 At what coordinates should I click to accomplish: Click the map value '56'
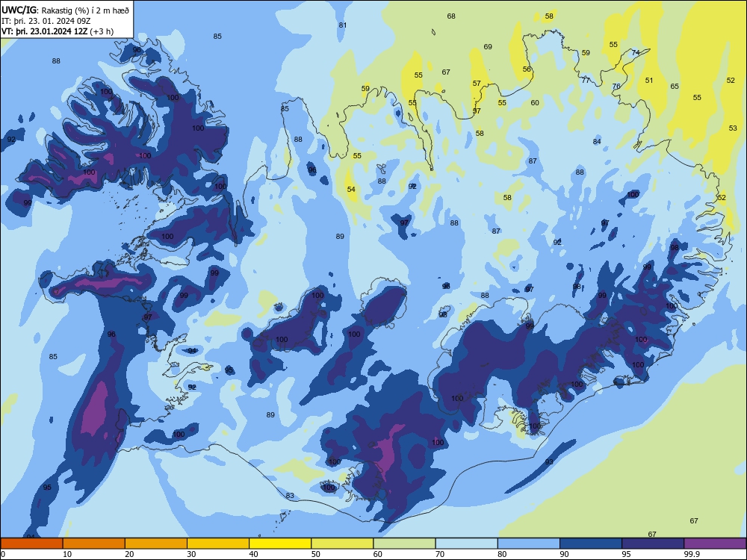point(527,69)
